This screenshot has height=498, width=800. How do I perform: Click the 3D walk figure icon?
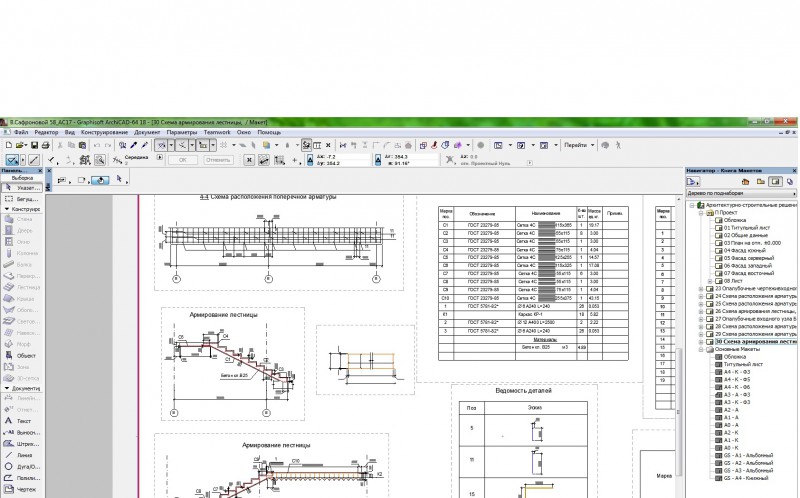tap(618, 145)
